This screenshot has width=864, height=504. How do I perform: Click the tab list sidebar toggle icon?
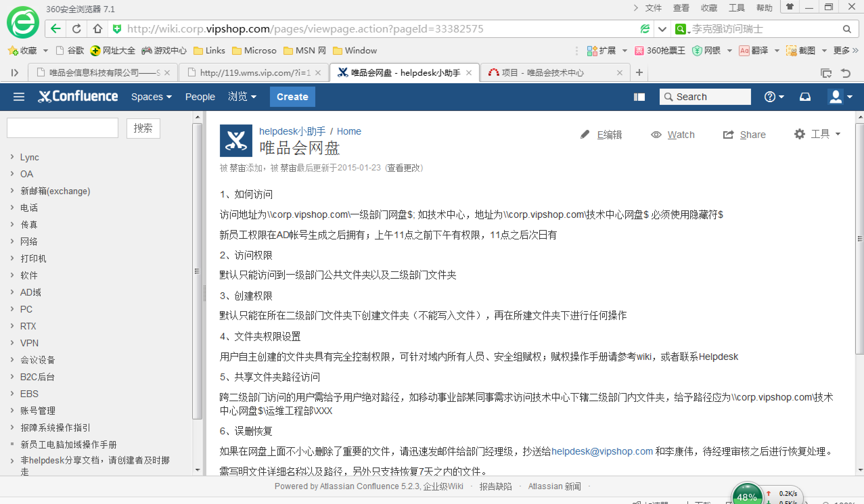point(15,73)
